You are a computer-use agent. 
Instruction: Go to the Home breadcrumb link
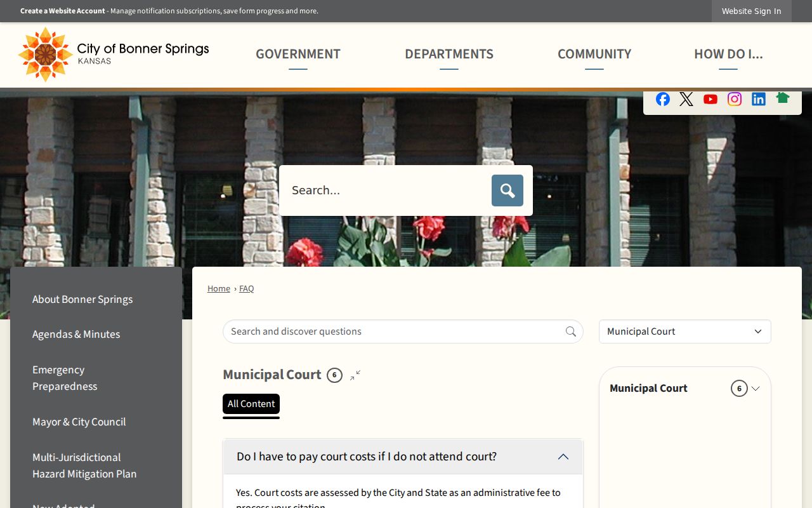pos(219,288)
